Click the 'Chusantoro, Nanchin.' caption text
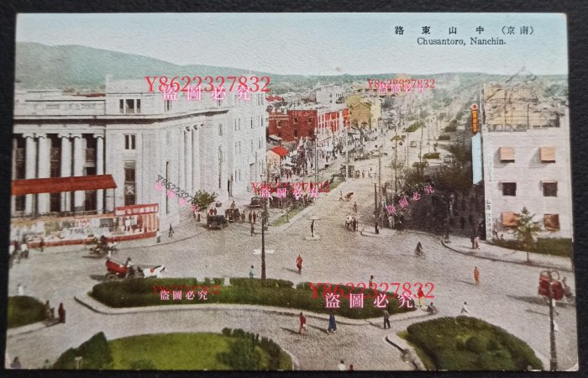Screen dimensions: 588x378 (x=461, y=41)
